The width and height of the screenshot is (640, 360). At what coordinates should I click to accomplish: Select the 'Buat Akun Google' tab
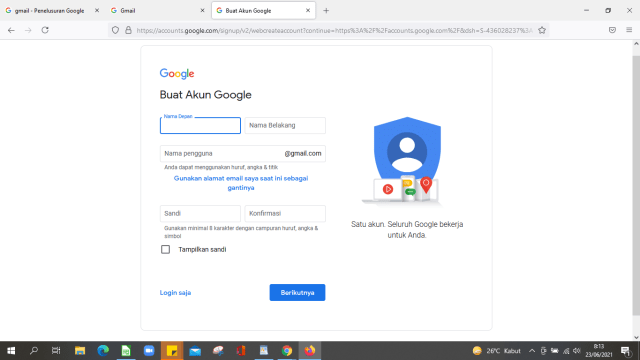click(x=263, y=11)
